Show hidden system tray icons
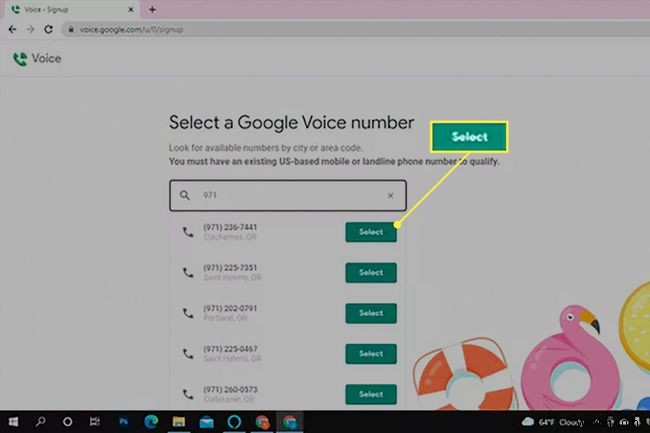This screenshot has height=433, width=650. point(597,422)
